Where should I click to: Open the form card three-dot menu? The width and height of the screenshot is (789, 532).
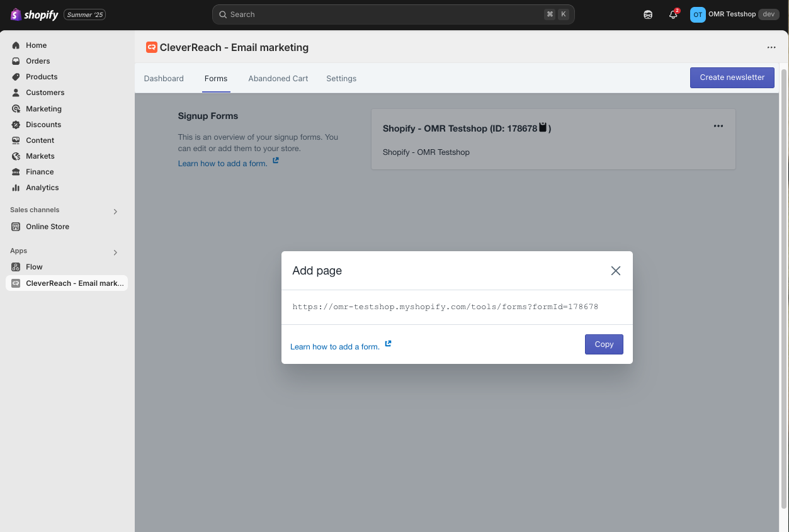(x=718, y=126)
